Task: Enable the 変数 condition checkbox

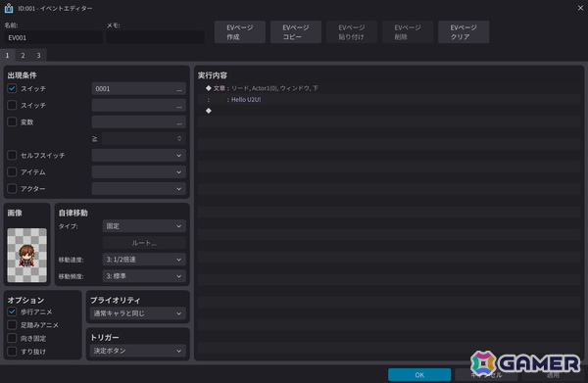Action: click(x=12, y=121)
